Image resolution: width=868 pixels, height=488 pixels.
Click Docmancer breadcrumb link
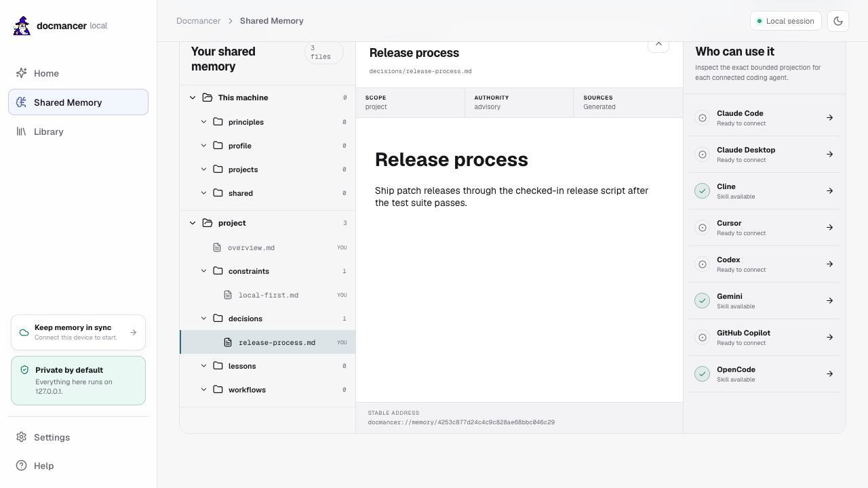199,21
